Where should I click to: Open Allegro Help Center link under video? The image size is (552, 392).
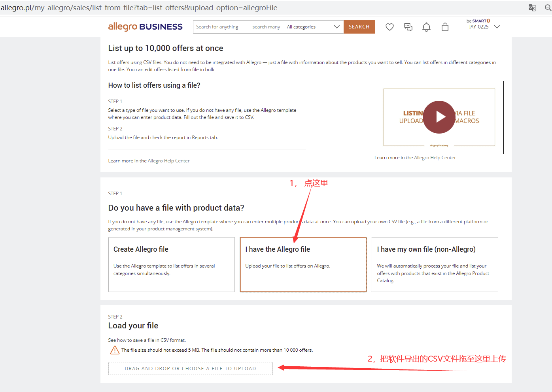pyautogui.click(x=435, y=158)
